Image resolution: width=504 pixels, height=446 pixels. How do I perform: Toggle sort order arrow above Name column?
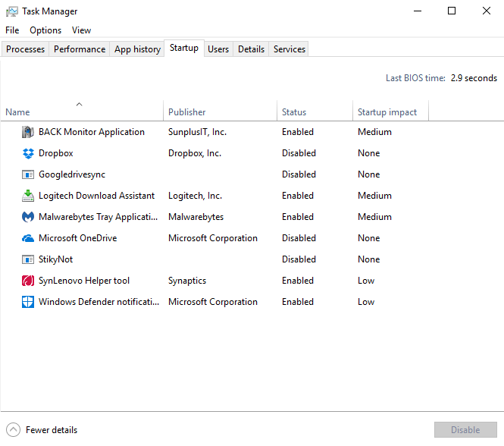[x=79, y=104]
